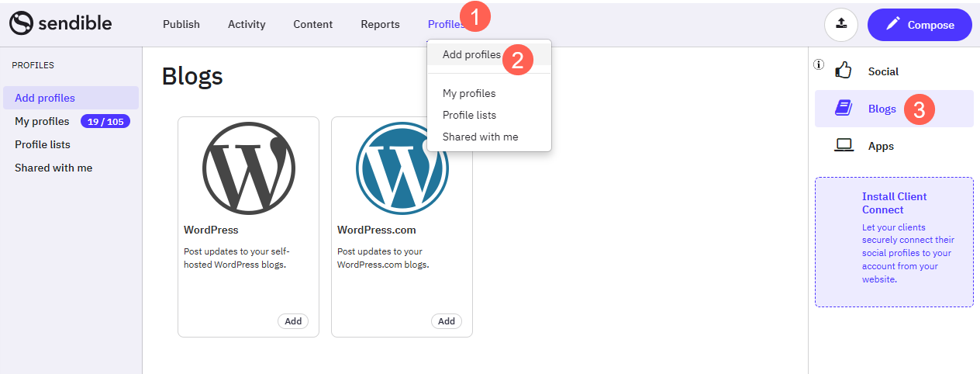Screen dimensions: 980x374
Task: Select Profile lists in left sidebar
Action: click(x=43, y=144)
